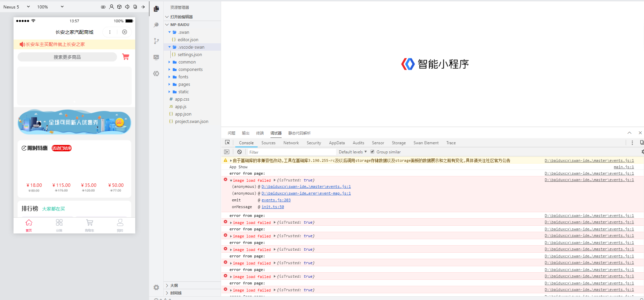Open app.json in the file tree

[183, 114]
